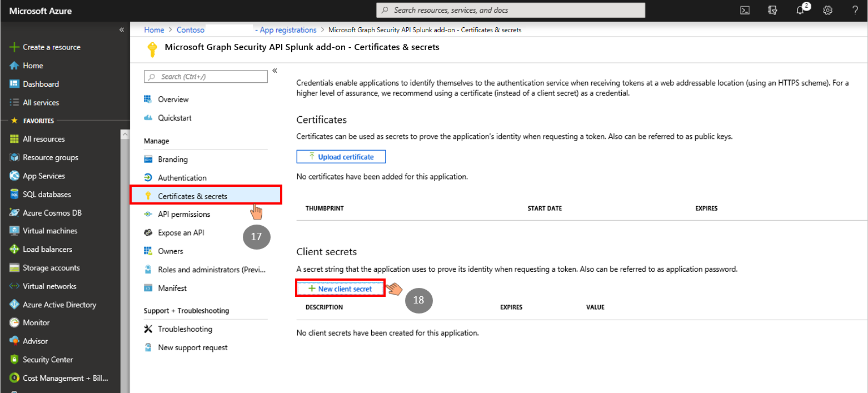This screenshot has width=868, height=393.
Task: Go to Home breadcrumb link
Action: [x=154, y=30]
